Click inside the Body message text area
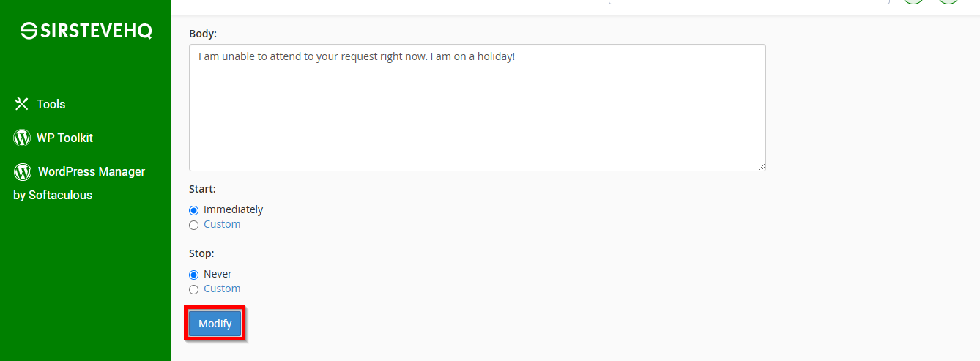The height and width of the screenshot is (361, 980). pyautogui.click(x=478, y=108)
